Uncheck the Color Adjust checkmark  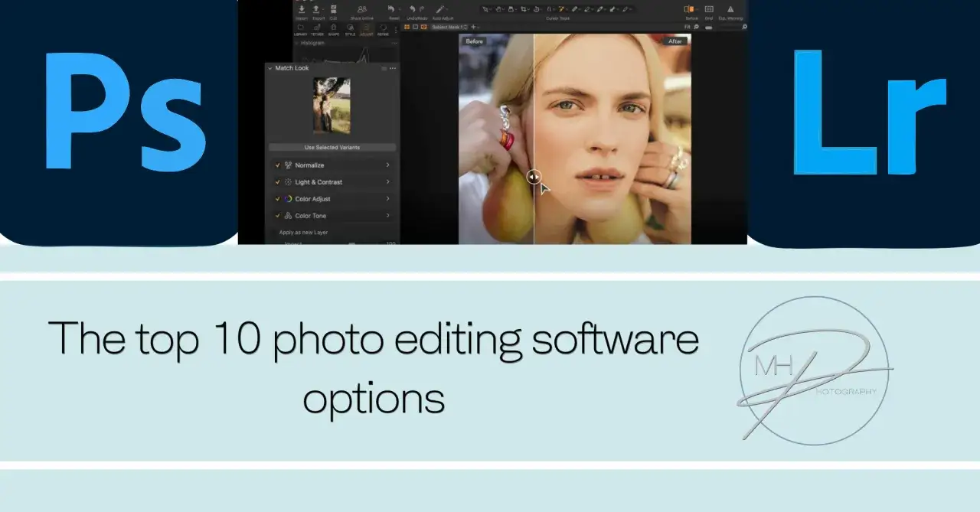tap(277, 199)
